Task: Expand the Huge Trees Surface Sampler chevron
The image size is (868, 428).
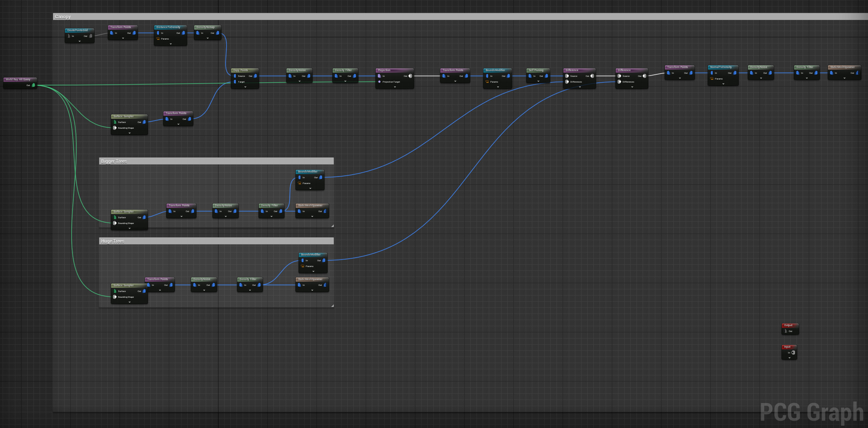Action: tap(129, 303)
